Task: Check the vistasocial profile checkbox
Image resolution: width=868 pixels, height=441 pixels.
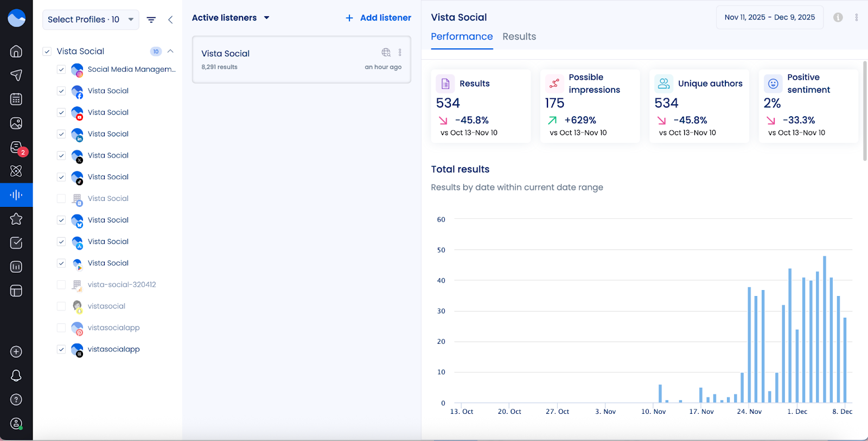Action: click(61, 306)
